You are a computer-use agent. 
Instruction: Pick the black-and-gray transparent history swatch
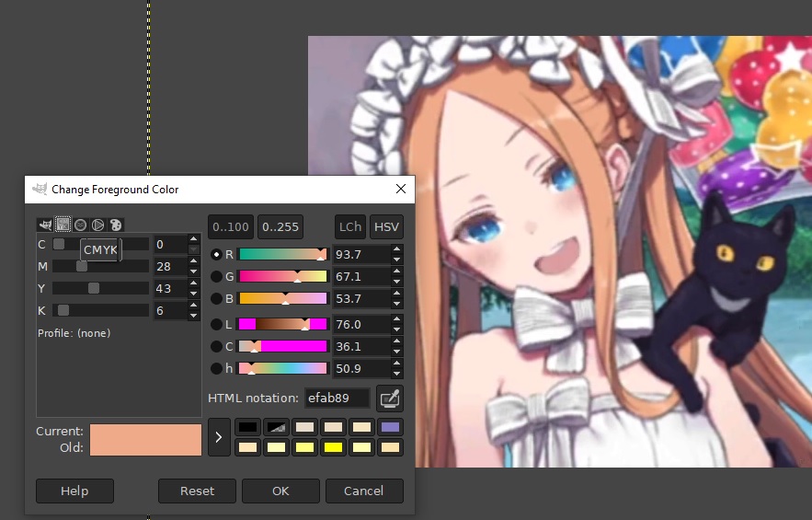click(276, 427)
